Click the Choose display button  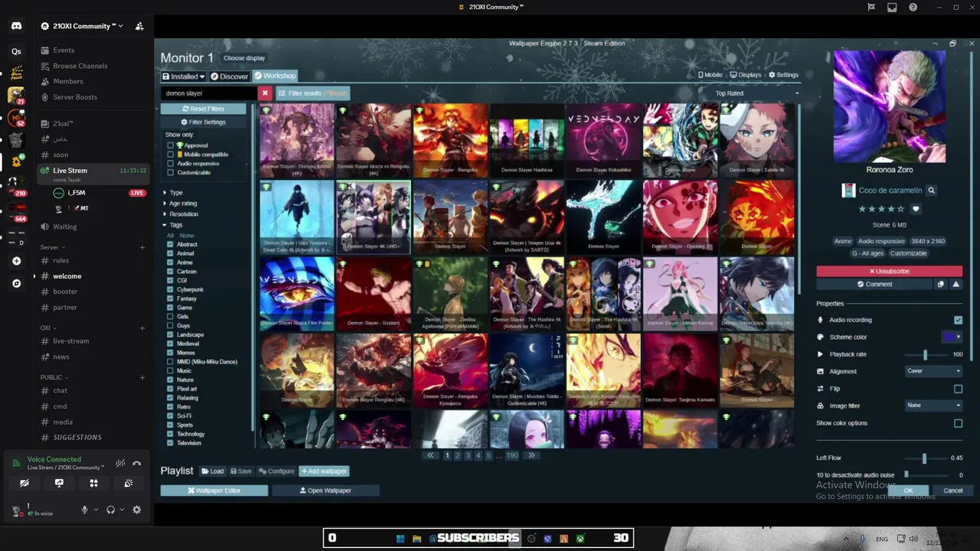(244, 58)
